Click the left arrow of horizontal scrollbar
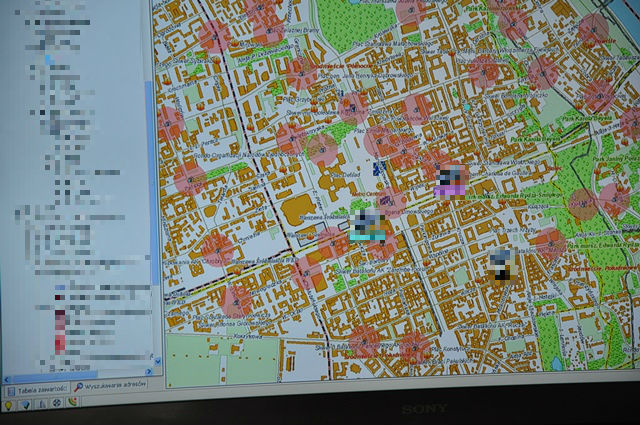The height and width of the screenshot is (425, 640). pos(7,377)
